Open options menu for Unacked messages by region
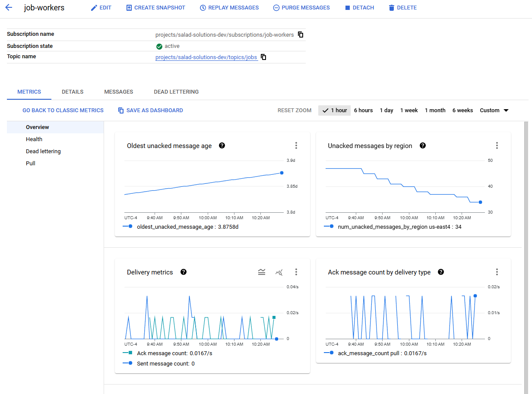The height and width of the screenshot is (394, 532). coord(497,145)
